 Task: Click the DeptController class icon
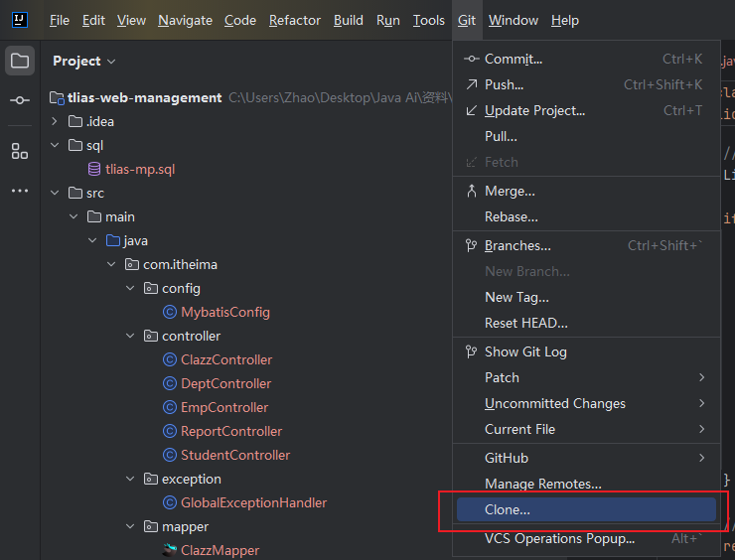pyautogui.click(x=169, y=384)
